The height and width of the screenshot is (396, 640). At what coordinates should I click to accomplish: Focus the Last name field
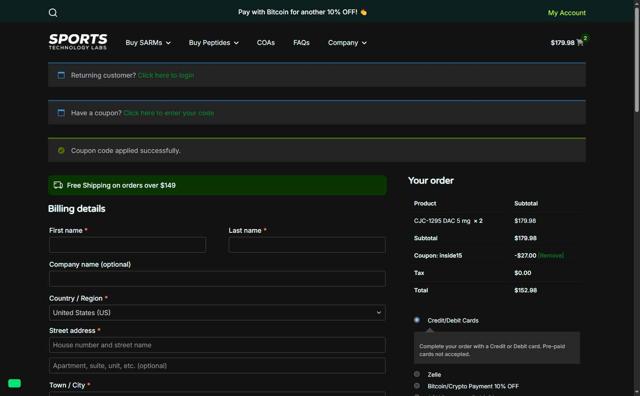[x=307, y=245]
